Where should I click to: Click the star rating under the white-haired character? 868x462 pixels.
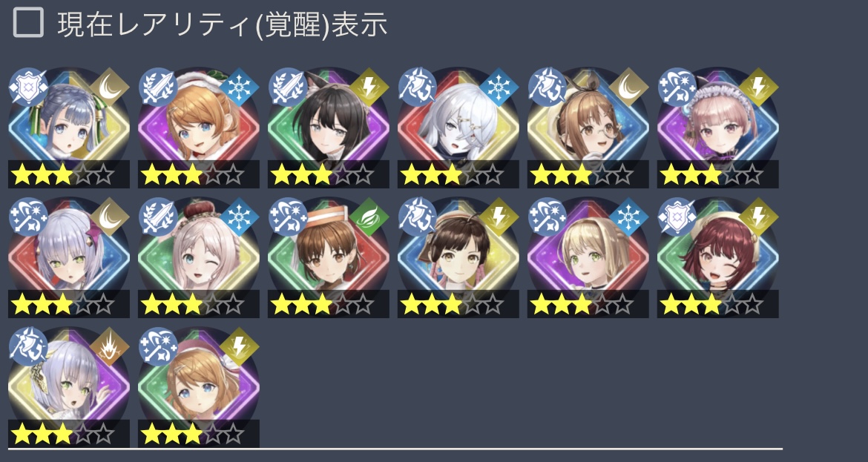click(458, 174)
